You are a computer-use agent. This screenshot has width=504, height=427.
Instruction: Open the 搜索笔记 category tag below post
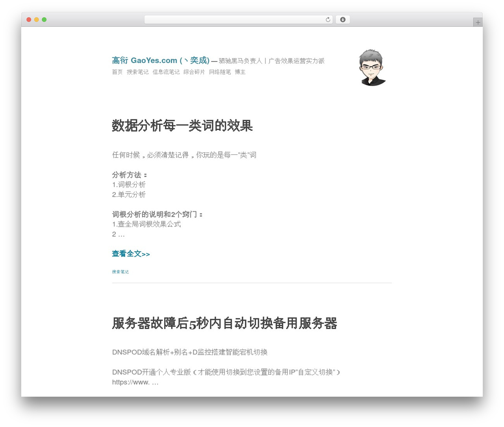(120, 272)
